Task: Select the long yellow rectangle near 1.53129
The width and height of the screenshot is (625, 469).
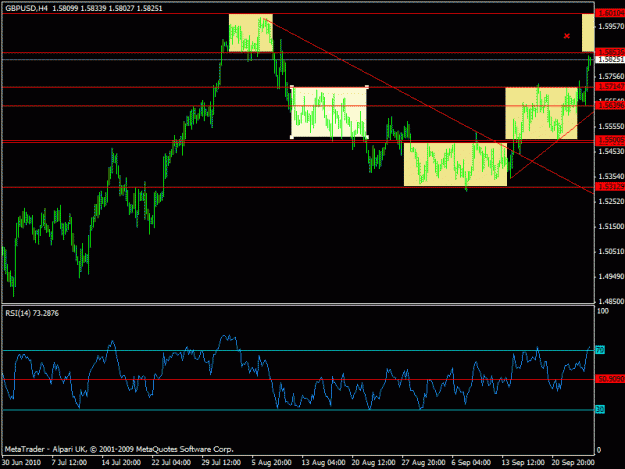Action: click(x=455, y=164)
